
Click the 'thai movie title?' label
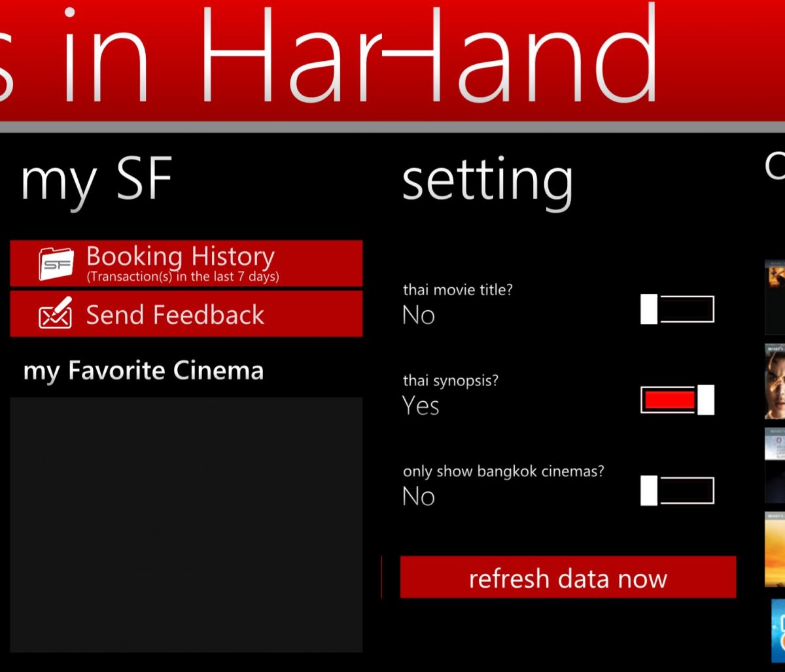(458, 290)
